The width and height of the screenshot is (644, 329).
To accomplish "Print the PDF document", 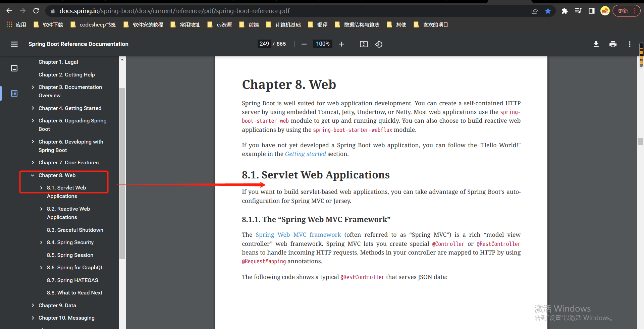I will coord(613,44).
